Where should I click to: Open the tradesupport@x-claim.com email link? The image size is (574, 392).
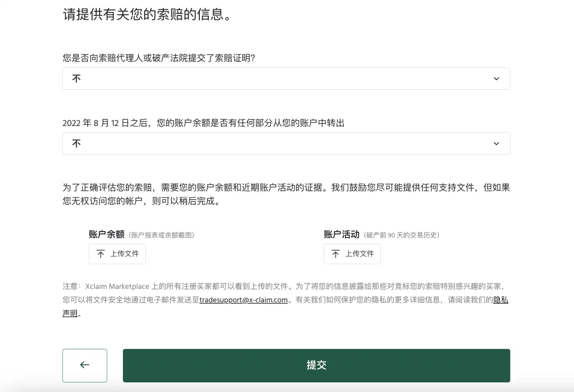(x=244, y=300)
